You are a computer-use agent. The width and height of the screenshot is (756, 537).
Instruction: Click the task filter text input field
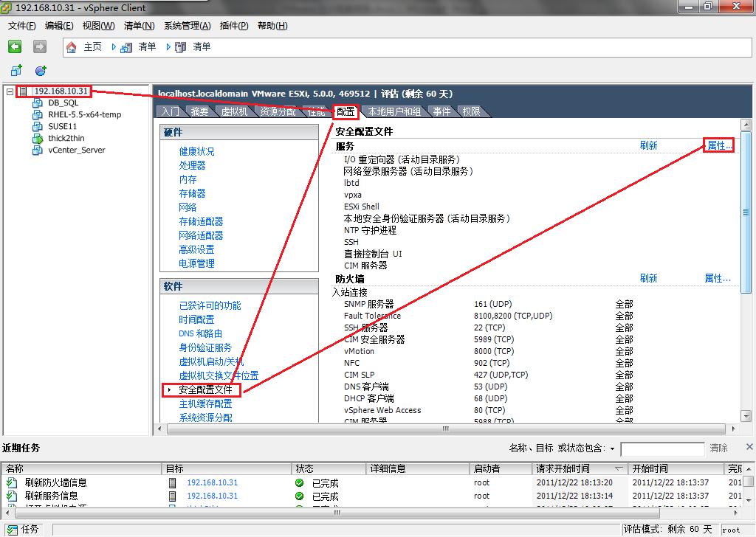(662, 448)
